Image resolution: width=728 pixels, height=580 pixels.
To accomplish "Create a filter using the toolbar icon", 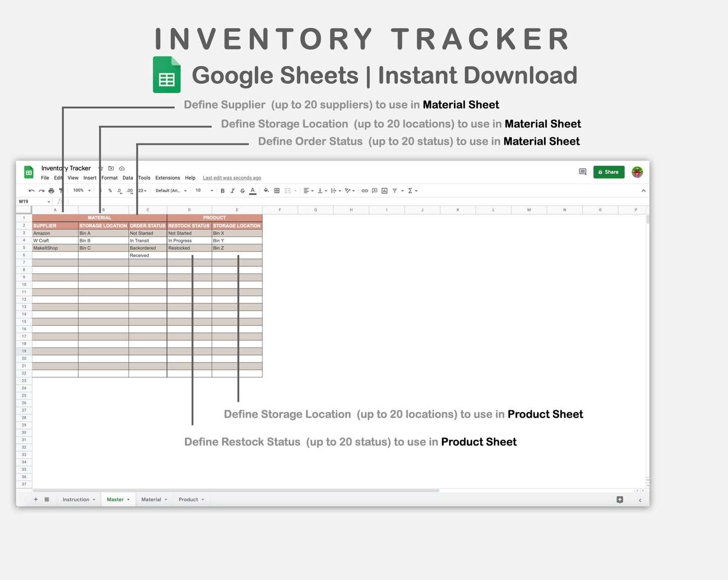I will pyautogui.click(x=396, y=190).
